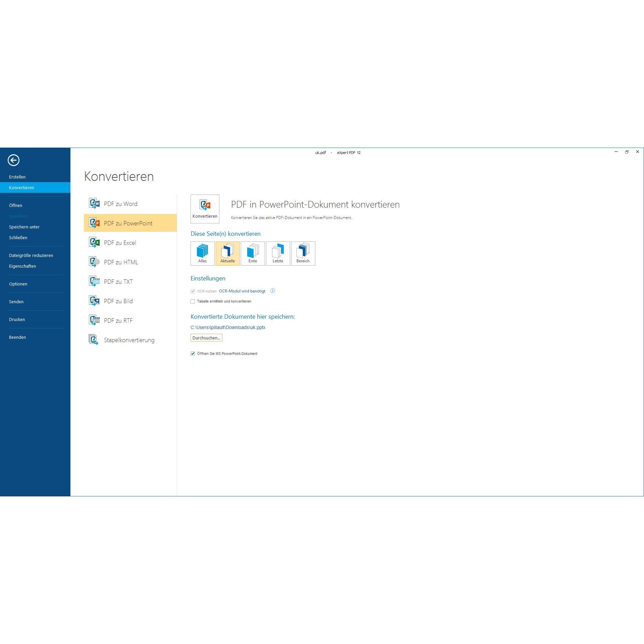Select PDF zu Word conversion icon
Screen dimensions: 644x644
coord(94,204)
